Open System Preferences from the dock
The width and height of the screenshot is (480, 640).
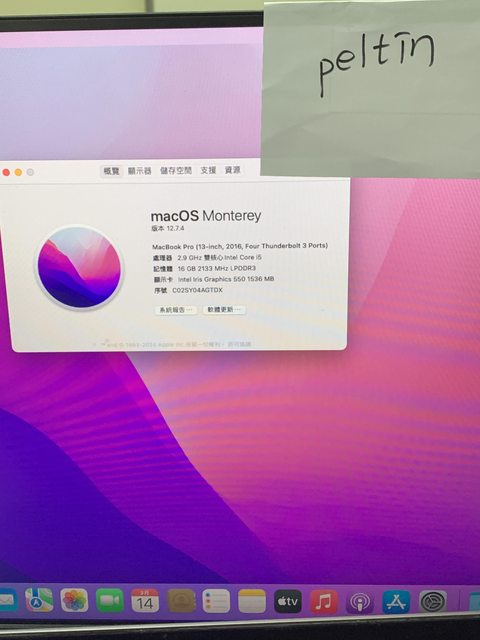coord(433,601)
